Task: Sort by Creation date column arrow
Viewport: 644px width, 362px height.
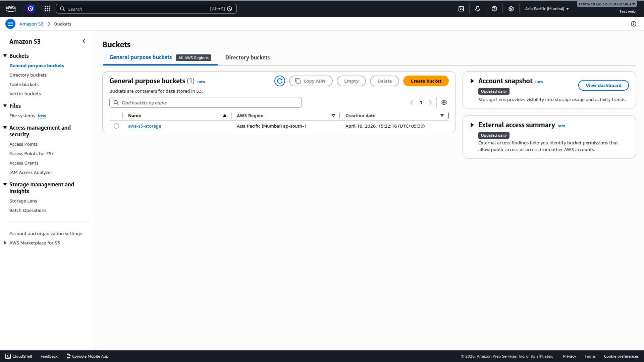Action: click(x=442, y=116)
